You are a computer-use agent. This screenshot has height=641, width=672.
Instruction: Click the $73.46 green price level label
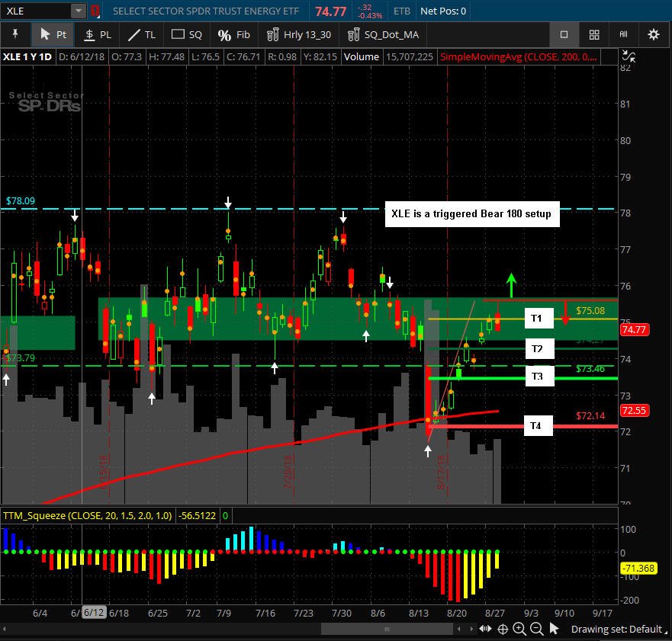590,369
